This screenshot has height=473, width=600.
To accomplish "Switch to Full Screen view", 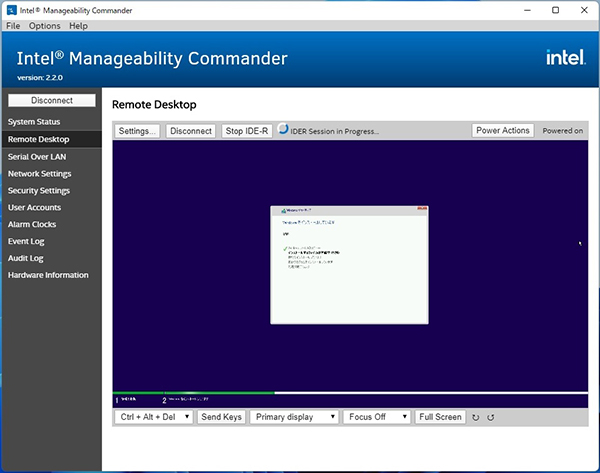I will (440, 417).
